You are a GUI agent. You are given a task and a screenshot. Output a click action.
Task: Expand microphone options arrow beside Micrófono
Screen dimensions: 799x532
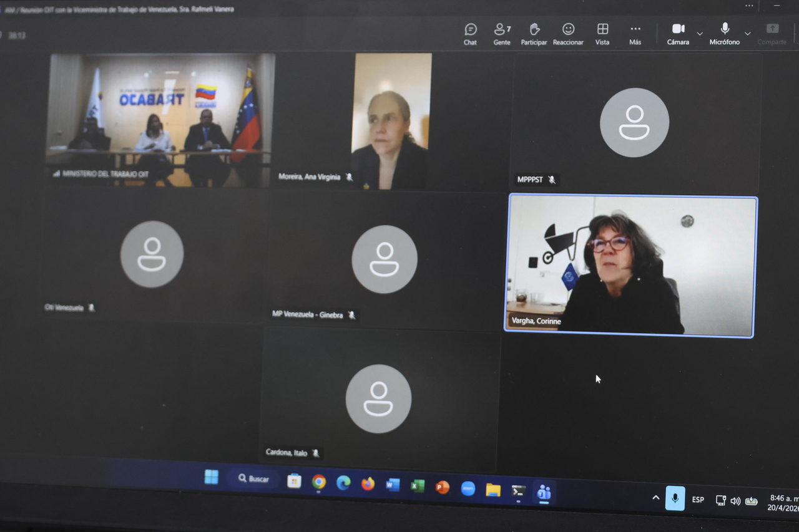click(748, 34)
